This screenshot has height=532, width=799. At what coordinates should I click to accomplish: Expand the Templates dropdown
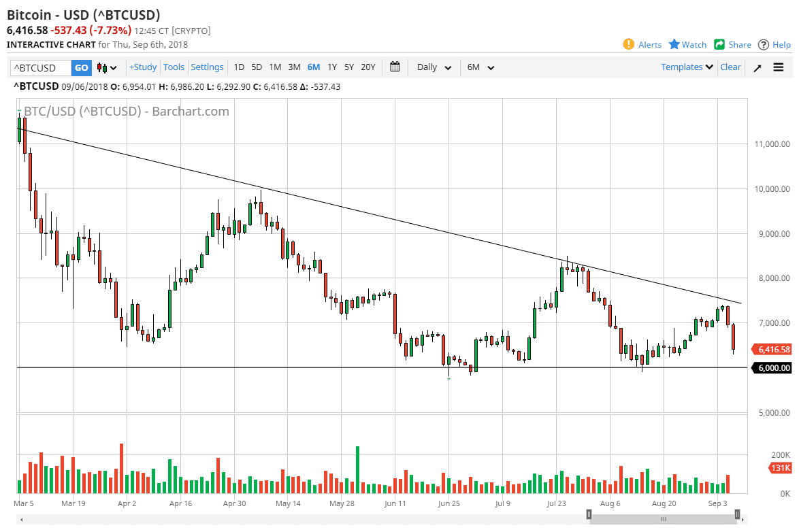687,67
